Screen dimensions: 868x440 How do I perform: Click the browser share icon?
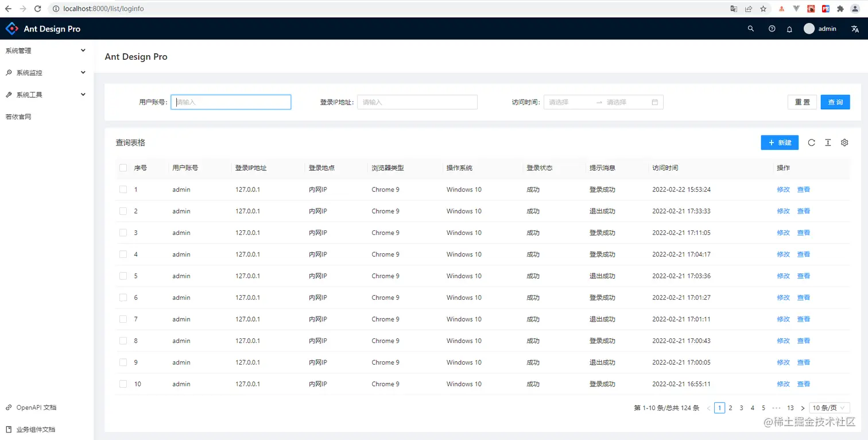click(x=749, y=9)
